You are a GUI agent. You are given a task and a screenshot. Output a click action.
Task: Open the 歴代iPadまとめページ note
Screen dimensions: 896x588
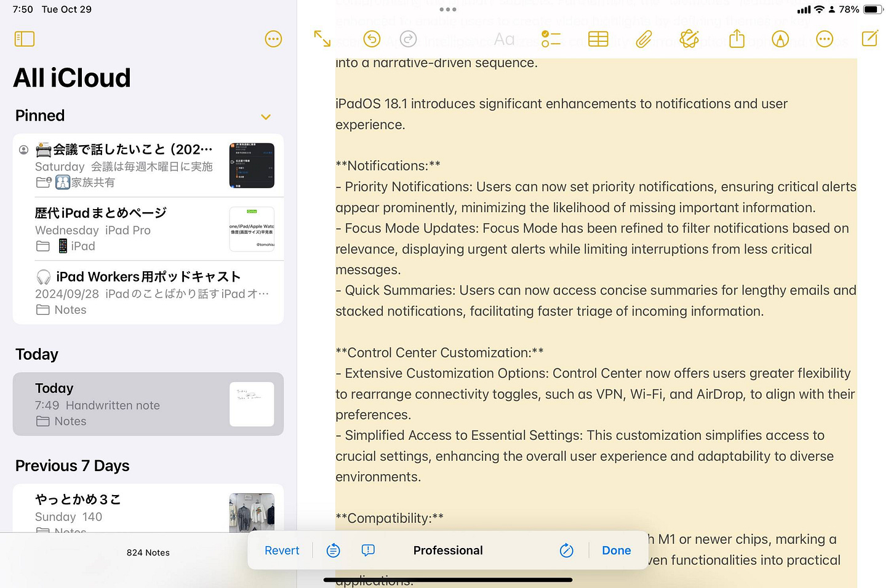click(148, 229)
